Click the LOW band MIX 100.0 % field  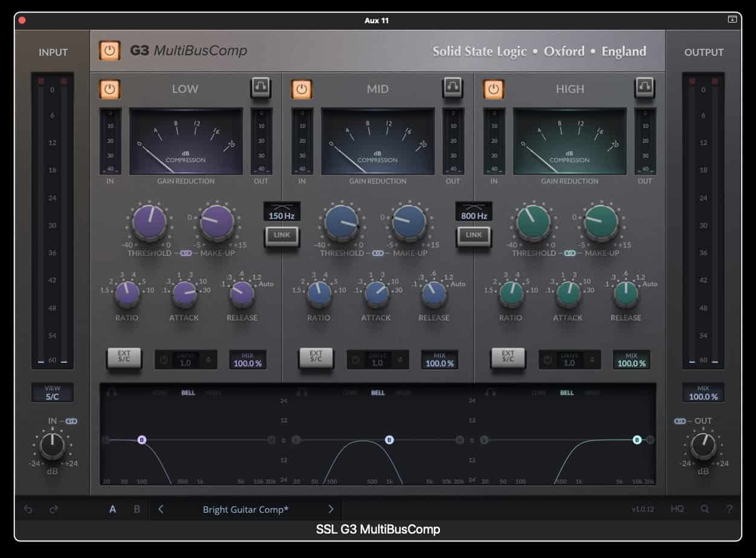[x=248, y=360]
